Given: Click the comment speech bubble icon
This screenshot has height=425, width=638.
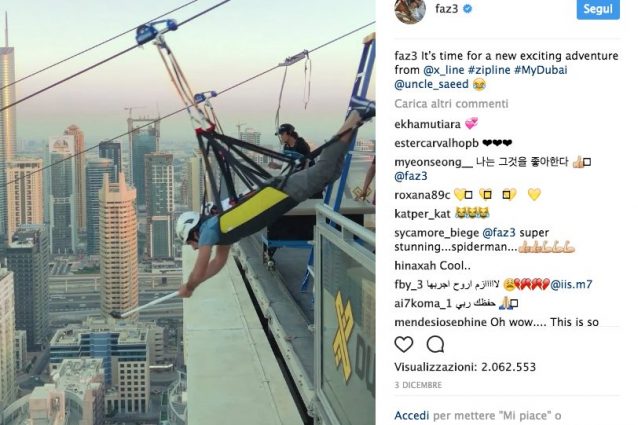Looking at the screenshot, I should point(435,344).
